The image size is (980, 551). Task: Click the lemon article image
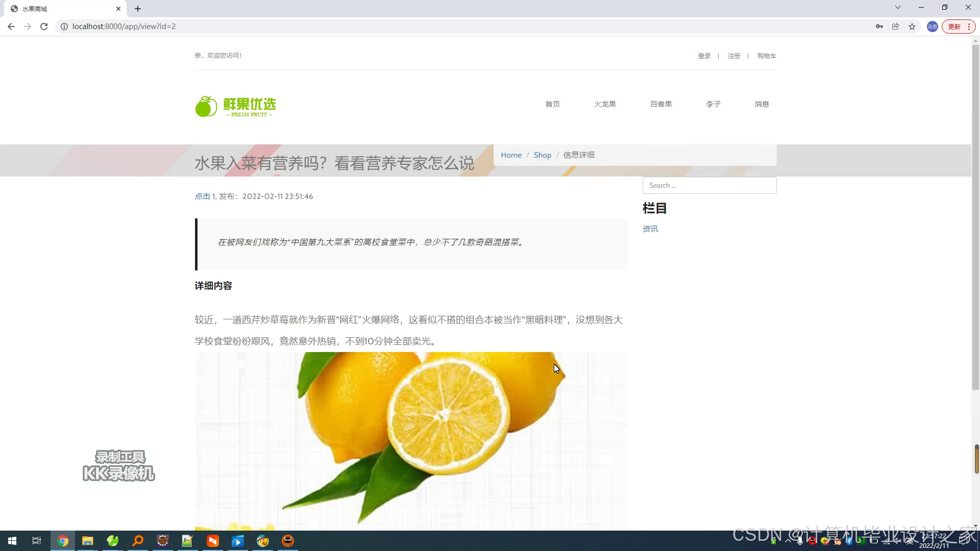(x=411, y=441)
